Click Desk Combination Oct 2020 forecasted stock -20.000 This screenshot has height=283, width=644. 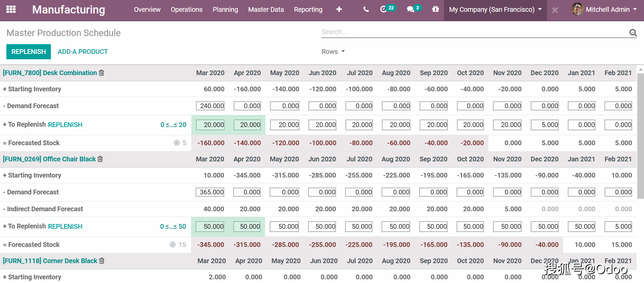coord(472,143)
